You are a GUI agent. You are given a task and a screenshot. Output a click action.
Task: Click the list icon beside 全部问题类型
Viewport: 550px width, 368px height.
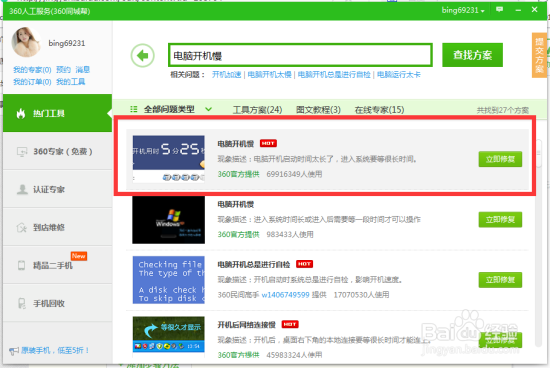pos(134,109)
